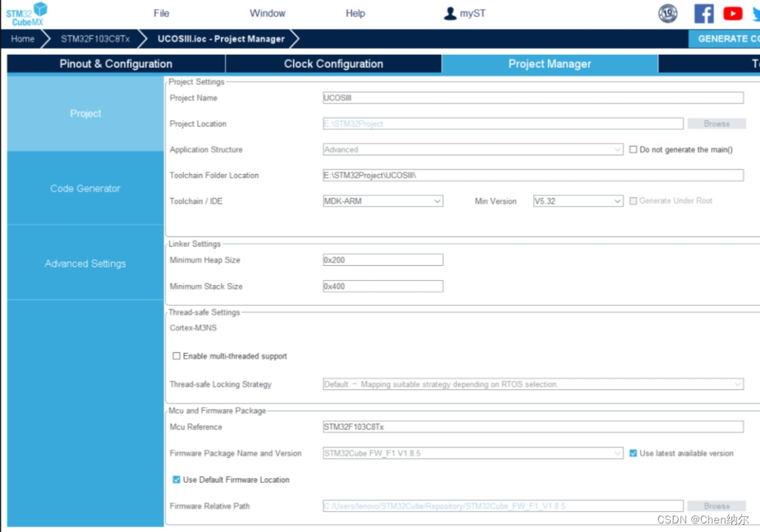Open Firmware Package Name and Version dropdown
Viewport: 760px width, 532px height.
pos(473,453)
